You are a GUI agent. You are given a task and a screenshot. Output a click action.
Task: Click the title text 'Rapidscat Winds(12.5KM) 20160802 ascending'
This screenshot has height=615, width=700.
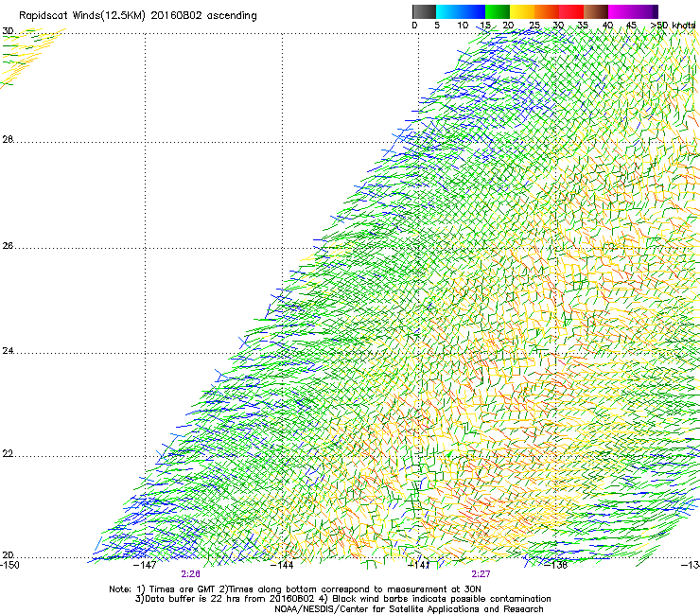click(138, 16)
